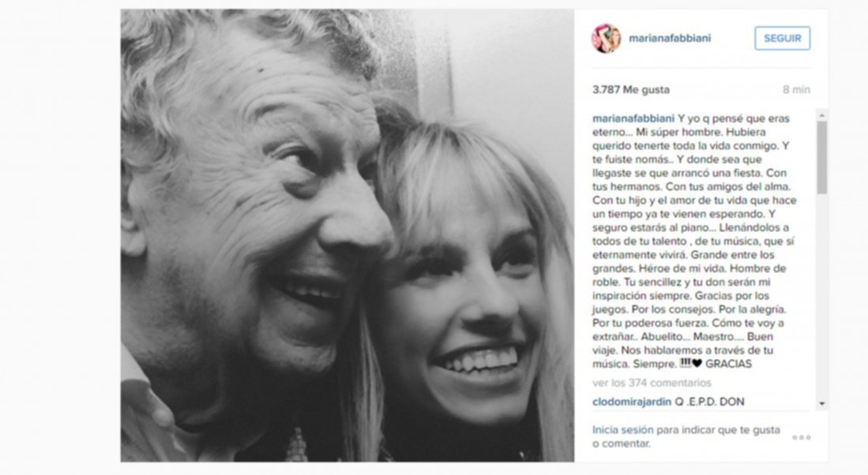868x475 pixels.
Task: Click the up arrow of comments scrollbar
Action: click(x=822, y=115)
